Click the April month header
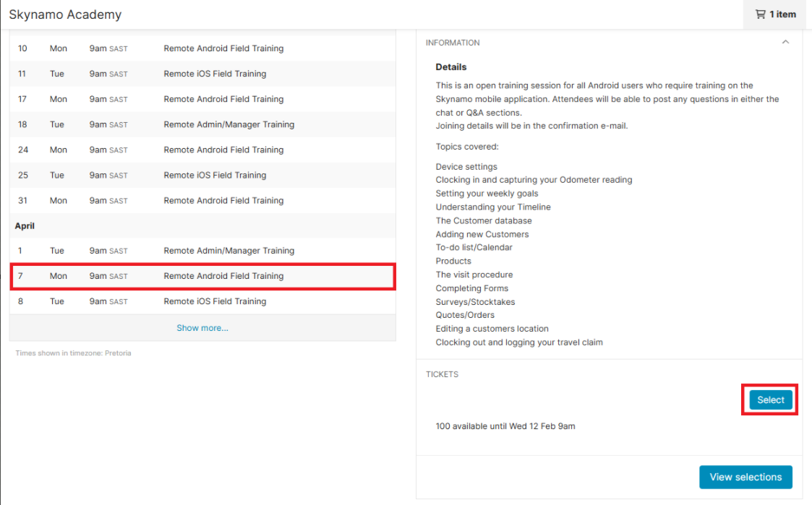Screen dimensions: 812x505 pos(25,226)
